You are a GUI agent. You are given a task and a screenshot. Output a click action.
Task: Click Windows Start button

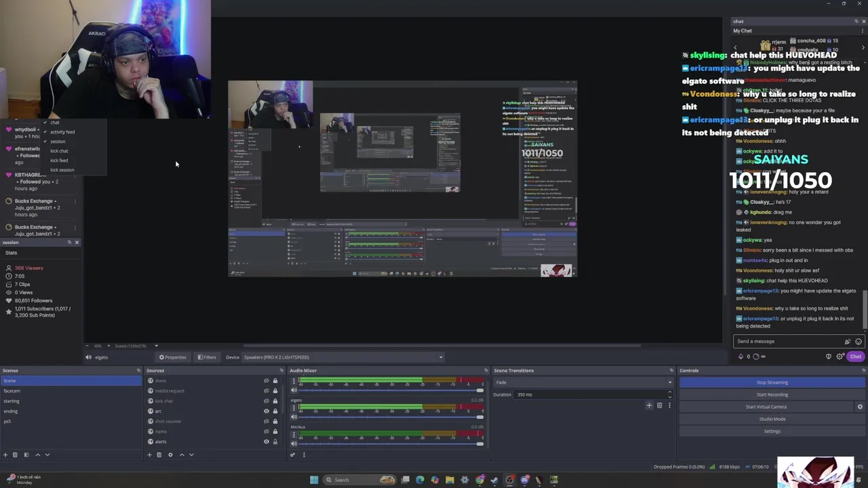point(314,480)
